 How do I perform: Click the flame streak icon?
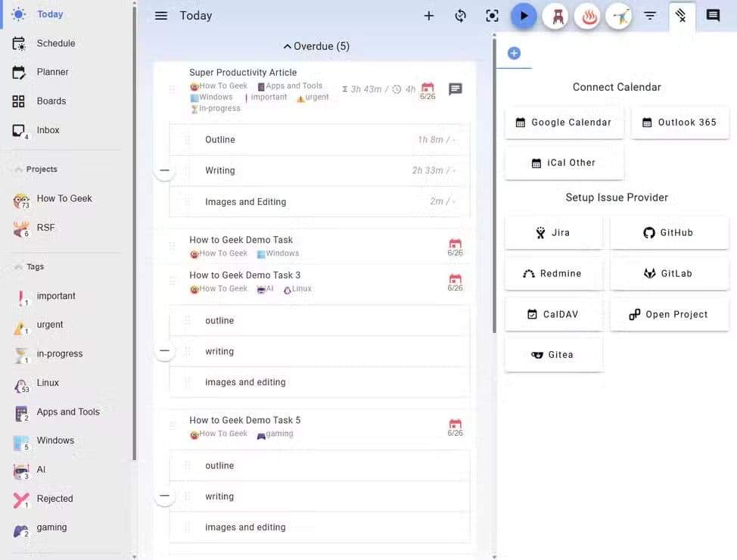pos(588,15)
